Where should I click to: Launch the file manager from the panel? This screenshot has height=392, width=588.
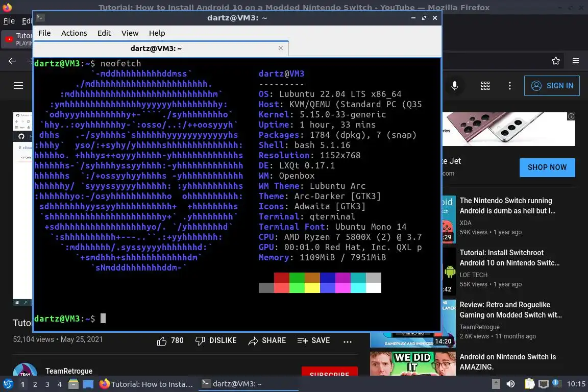click(x=73, y=384)
